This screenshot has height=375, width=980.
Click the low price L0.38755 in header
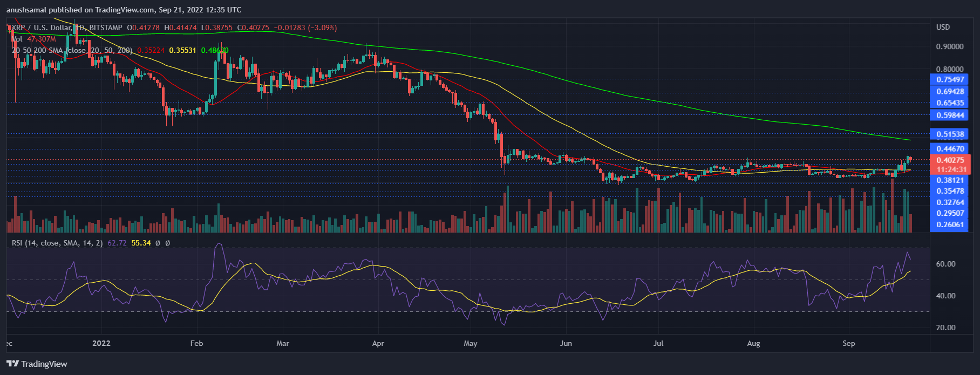(217, 28)
